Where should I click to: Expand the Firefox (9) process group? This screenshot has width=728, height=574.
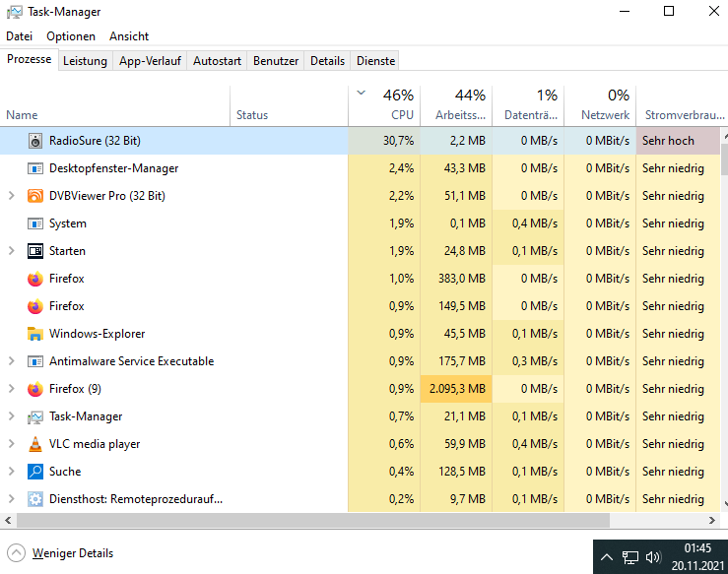point(12,389)
